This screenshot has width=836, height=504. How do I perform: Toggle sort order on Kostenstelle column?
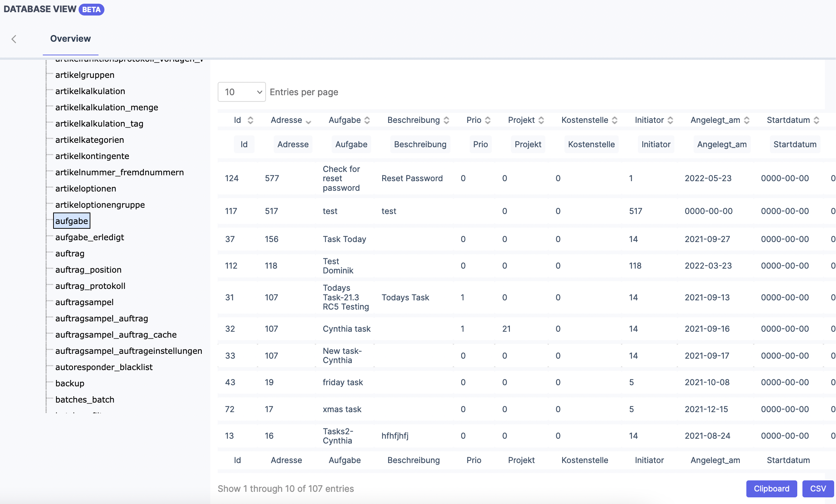(x=615, y=120)
